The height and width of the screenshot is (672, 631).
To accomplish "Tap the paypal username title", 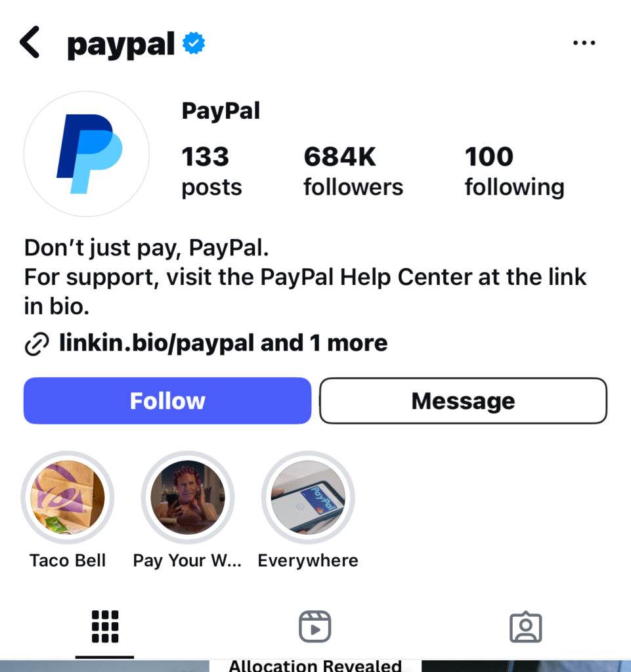I will click(121, 45).
